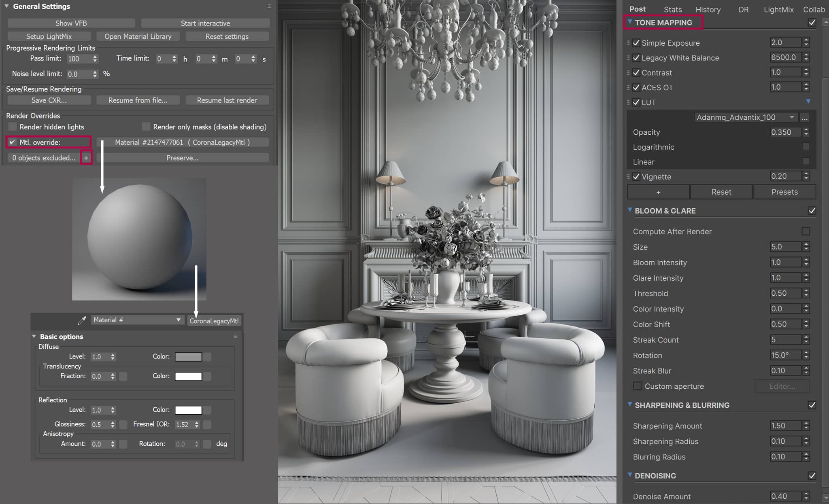Click the Show VFB button
Screen dimensions: 829x504
(71, 23)
